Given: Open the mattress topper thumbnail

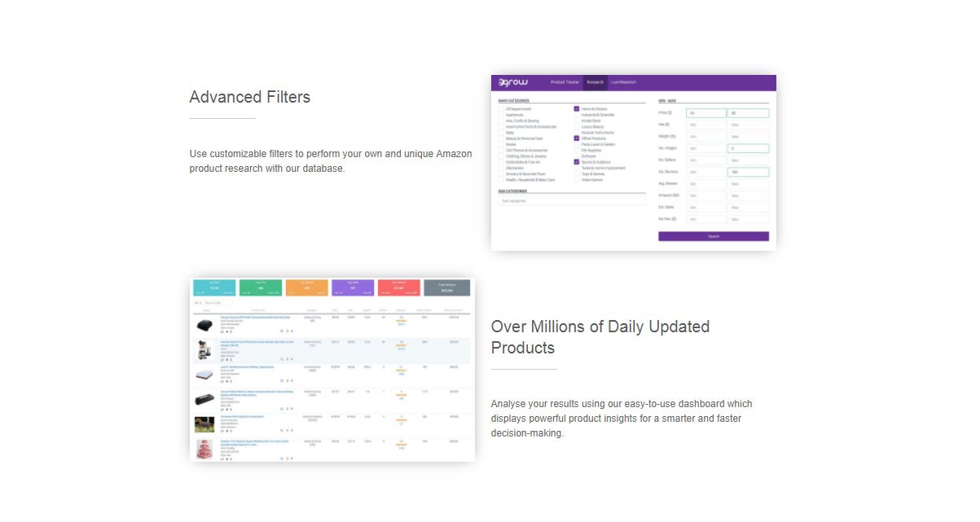Looking at the screenshot, I should coord(204,375).
